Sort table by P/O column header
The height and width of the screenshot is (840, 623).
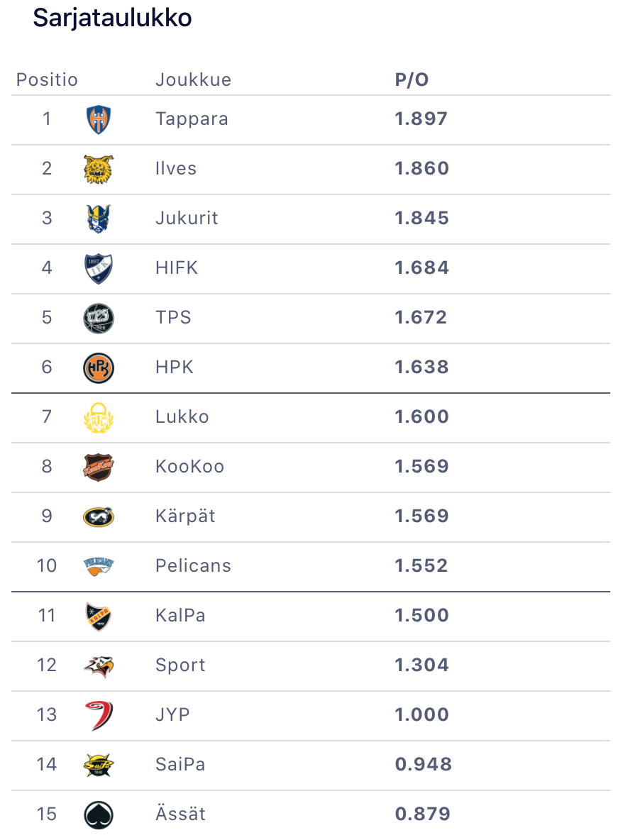(412, 79)
